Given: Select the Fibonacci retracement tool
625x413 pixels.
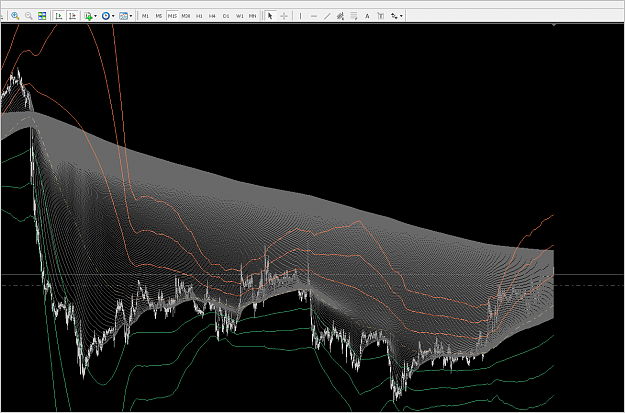Looking at the screenshot, I should pos(354,16).
